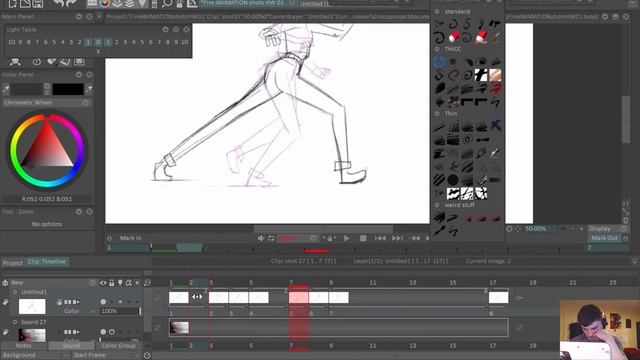Click the Mark In button
The height and width of the screenshot is (360, 640).
[x=131, y=238]
